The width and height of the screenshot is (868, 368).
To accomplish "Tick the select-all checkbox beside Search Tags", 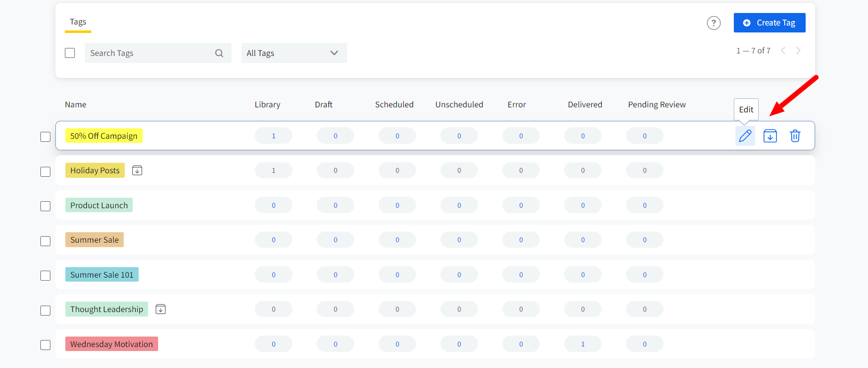I will (x=70, y=53).
